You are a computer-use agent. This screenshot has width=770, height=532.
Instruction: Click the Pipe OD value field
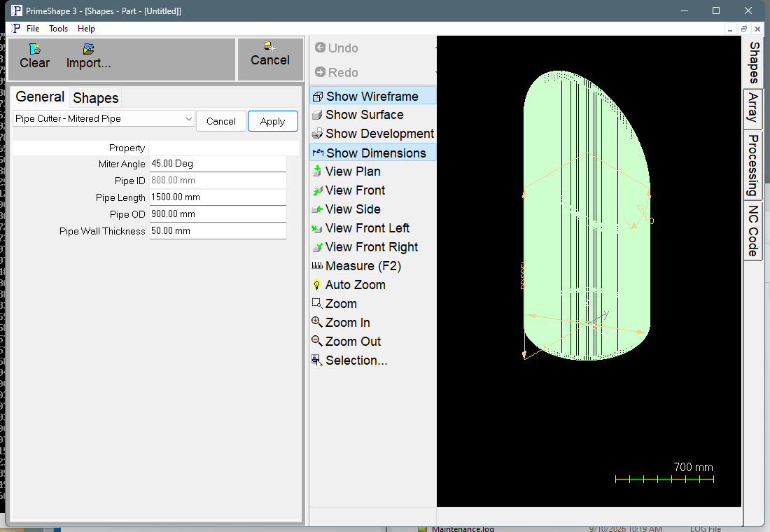[218, 213]
